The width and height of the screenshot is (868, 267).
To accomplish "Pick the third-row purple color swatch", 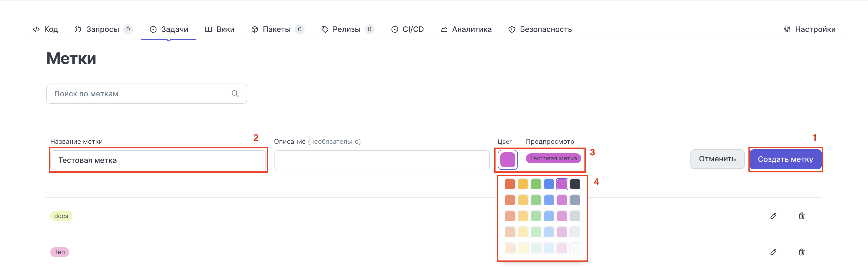I will 562,216.
